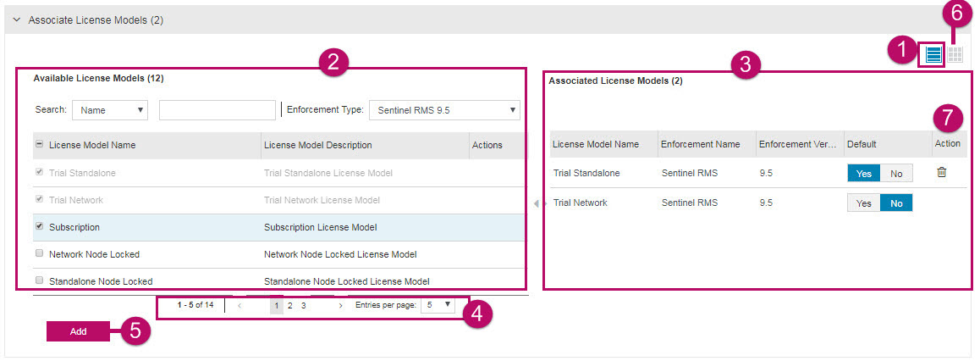Collapse the Associate License Models section
The width and height of the screenshot is (980, 361).
(16, 19)
